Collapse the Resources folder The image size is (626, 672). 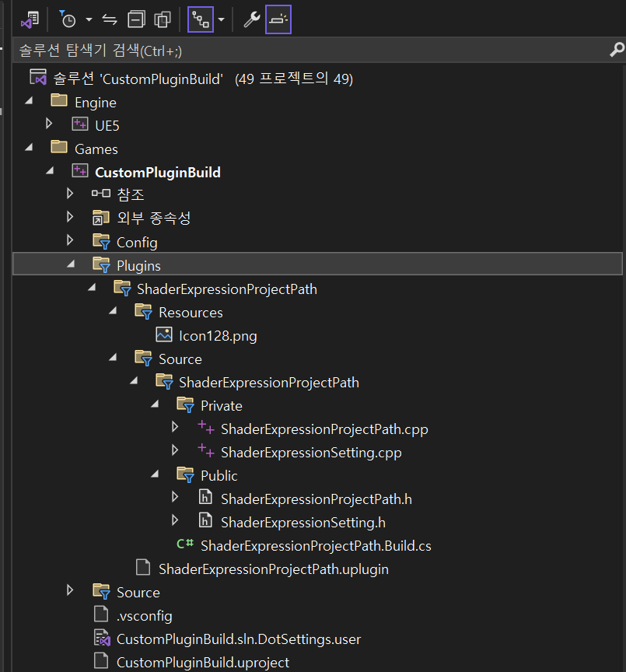tap(113, 311)
